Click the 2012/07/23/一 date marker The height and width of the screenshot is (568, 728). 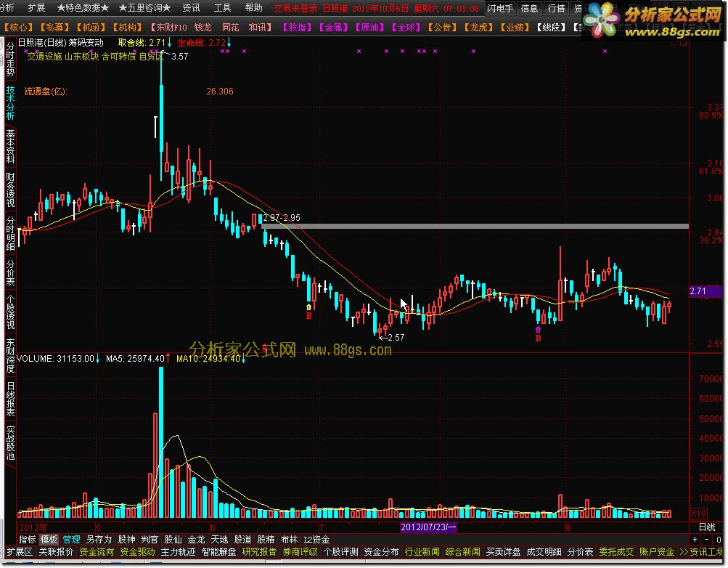tap(428, 527)
